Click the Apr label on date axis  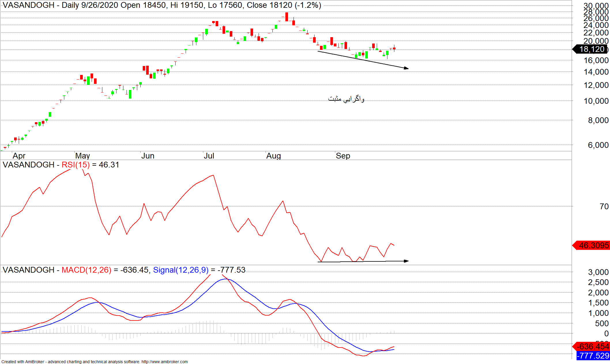click(x=19, y=156)
